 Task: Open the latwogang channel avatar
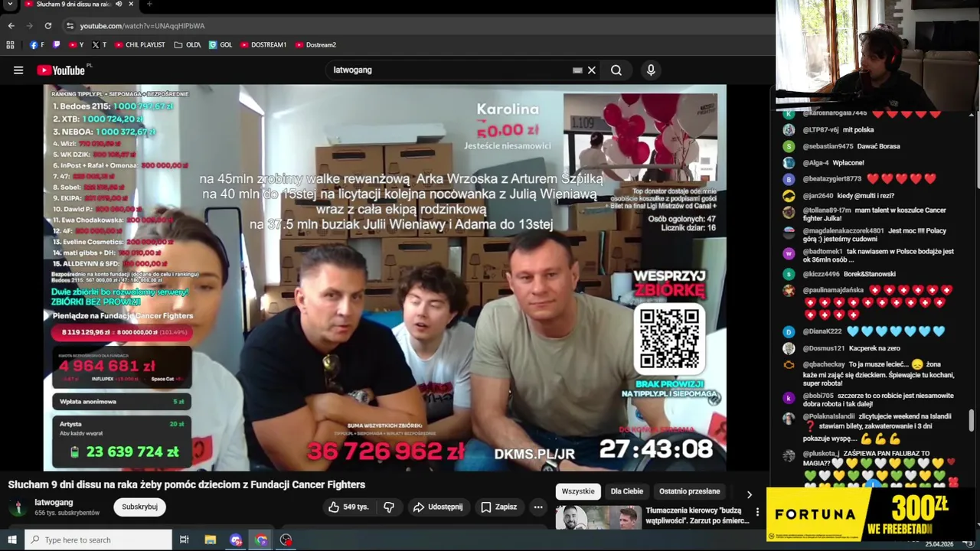[x=18, y=508]
